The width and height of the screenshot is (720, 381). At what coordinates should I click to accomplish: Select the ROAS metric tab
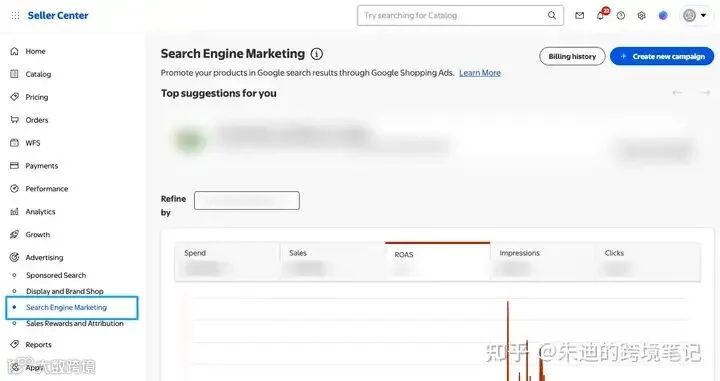coord(438,261)
